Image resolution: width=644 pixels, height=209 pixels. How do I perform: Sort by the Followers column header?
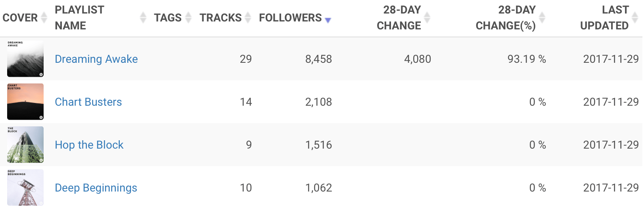coord(290,18)
